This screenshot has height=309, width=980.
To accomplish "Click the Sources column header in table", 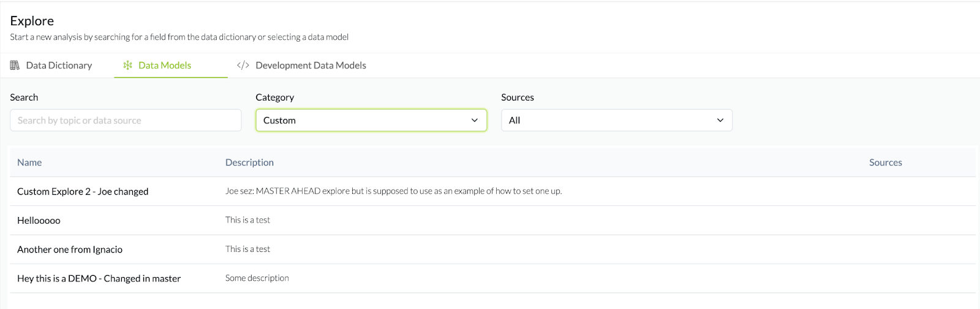I will [885, 162].
